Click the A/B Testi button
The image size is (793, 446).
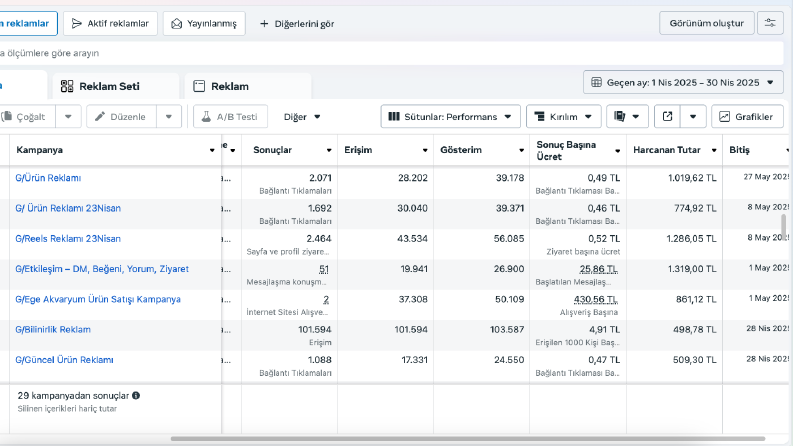tap(230, 117)
